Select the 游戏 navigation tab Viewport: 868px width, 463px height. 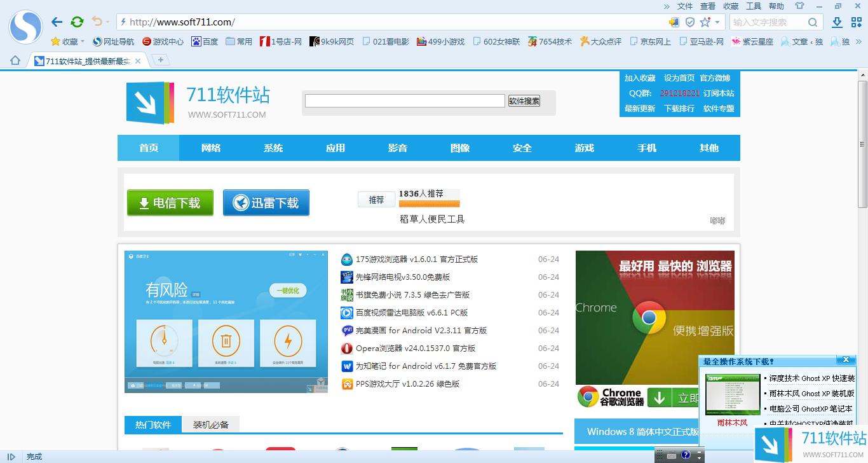point(585,148)
